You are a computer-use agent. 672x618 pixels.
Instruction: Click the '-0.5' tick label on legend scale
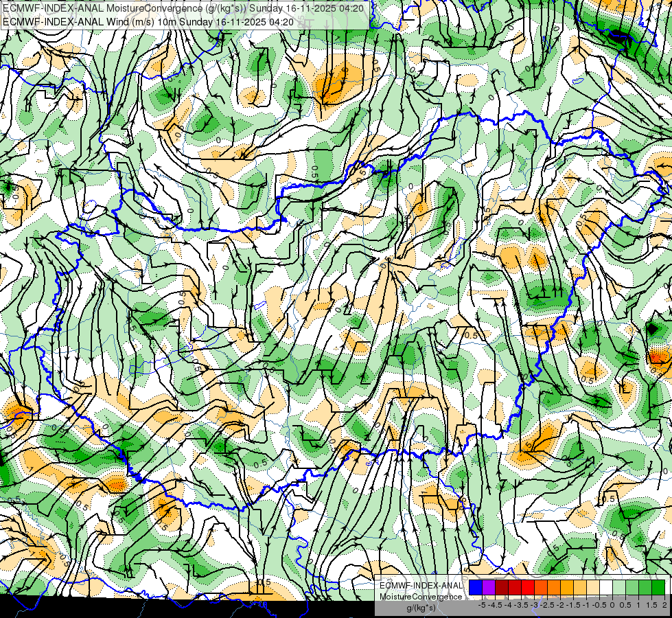(599, 605)
